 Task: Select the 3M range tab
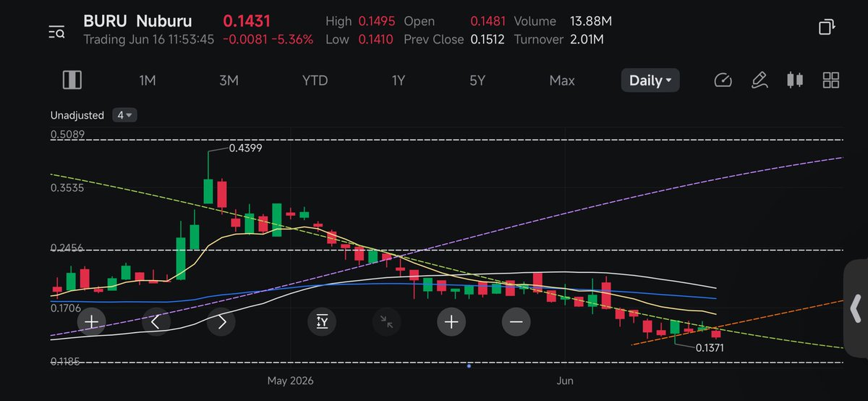tap(229, 80)
